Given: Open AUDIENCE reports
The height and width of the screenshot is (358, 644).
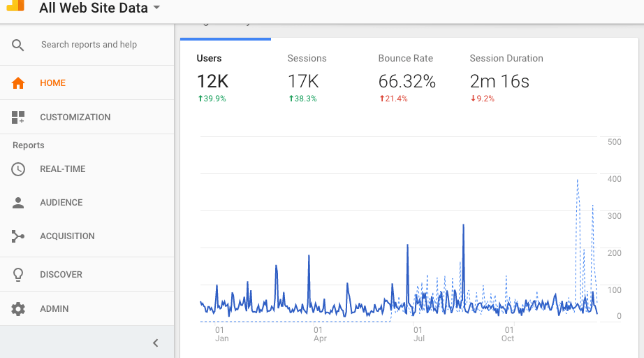Looking at the screenshot, I should (x=61, y=203).
